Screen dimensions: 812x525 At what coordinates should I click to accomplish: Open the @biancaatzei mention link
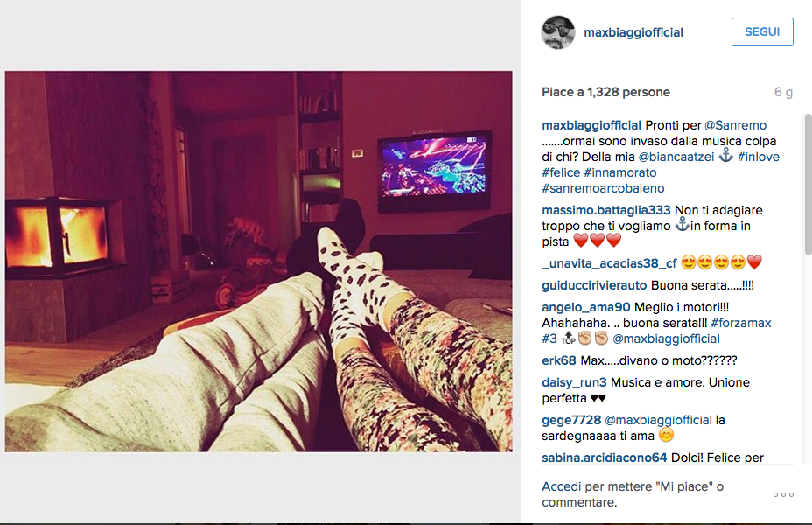click(675, 157)
